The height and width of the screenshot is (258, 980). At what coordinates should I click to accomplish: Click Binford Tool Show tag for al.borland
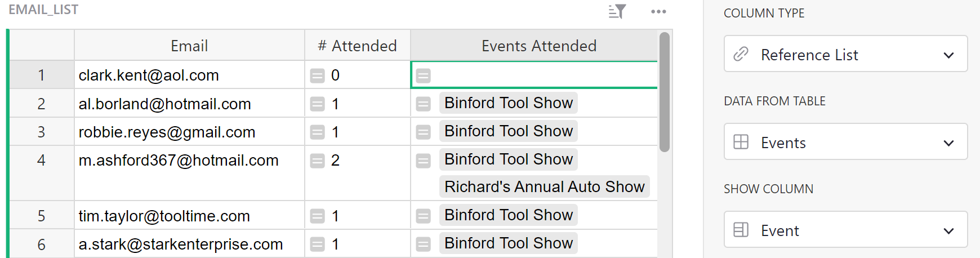(508, 103)
